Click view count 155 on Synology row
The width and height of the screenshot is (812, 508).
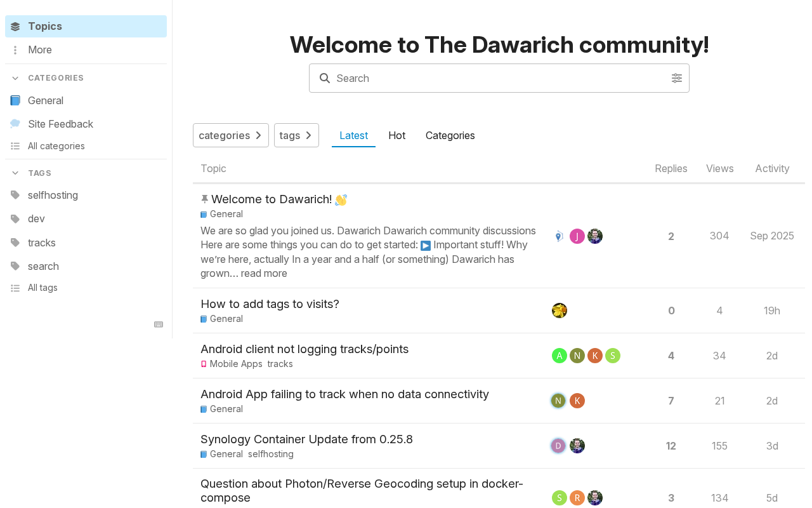[x=719, y=446]
